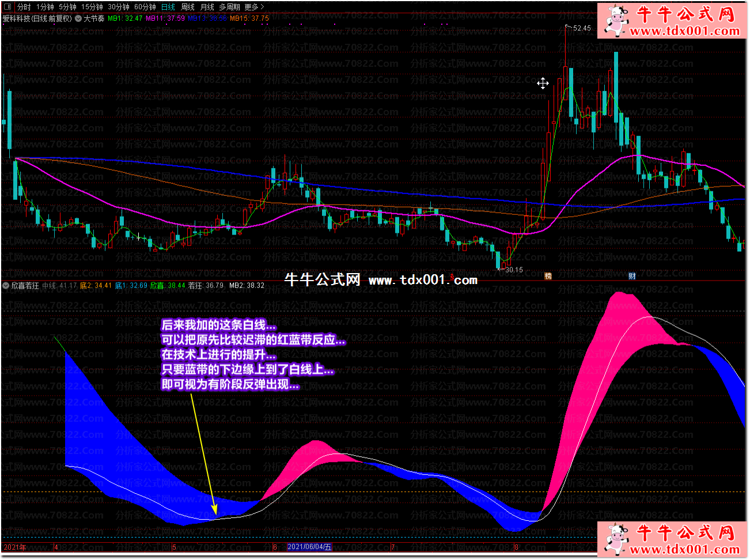The image size is (750, 560).
Task: Click the 大节奏 indicator name
Action: pos(94,18)
